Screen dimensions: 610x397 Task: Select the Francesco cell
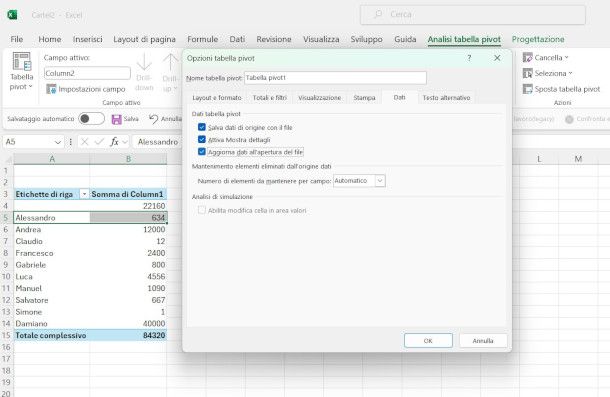[52, 253]
